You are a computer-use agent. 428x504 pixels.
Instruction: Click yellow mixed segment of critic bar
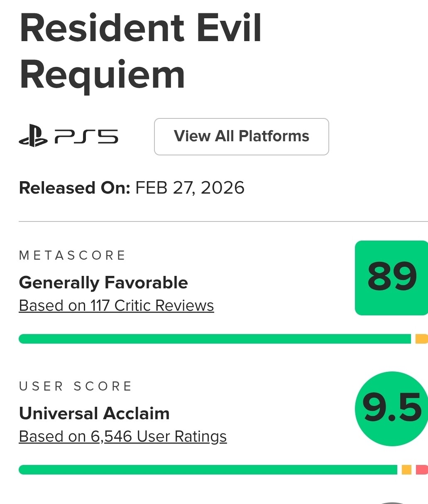click(421, 339)
